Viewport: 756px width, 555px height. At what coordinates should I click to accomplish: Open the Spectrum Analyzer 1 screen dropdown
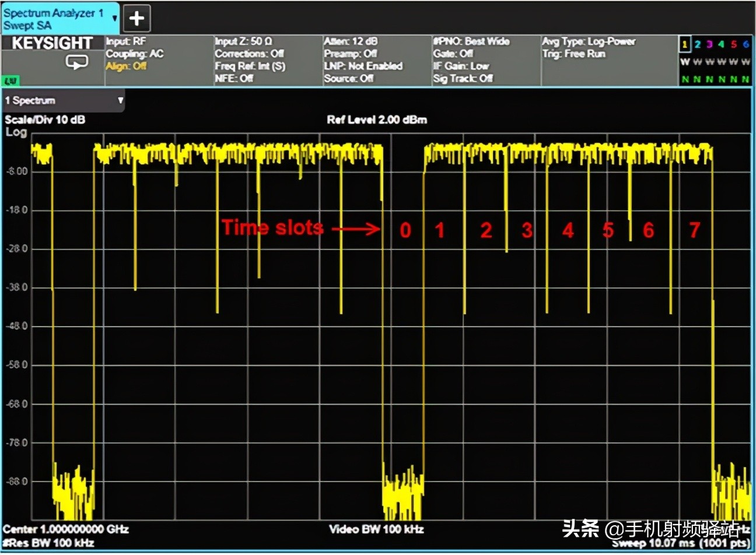(114, 18)
